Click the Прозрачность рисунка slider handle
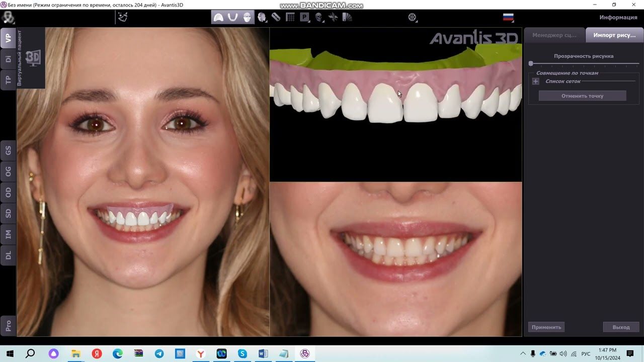Screen dimensions: 644x362 point(531,64)
